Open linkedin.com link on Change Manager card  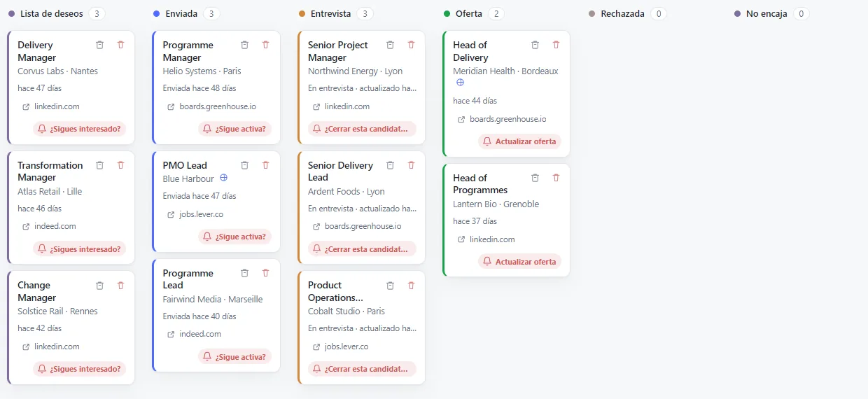(50, 346)
